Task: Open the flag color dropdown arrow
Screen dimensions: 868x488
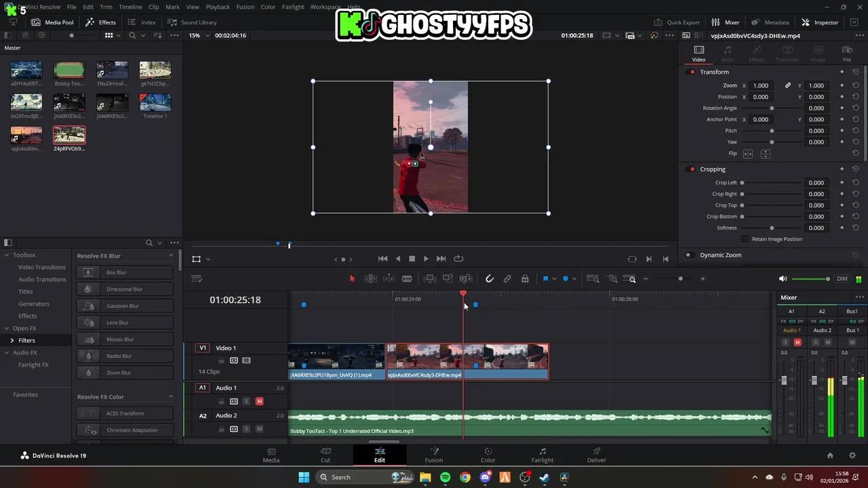Action: coord(554,279)
